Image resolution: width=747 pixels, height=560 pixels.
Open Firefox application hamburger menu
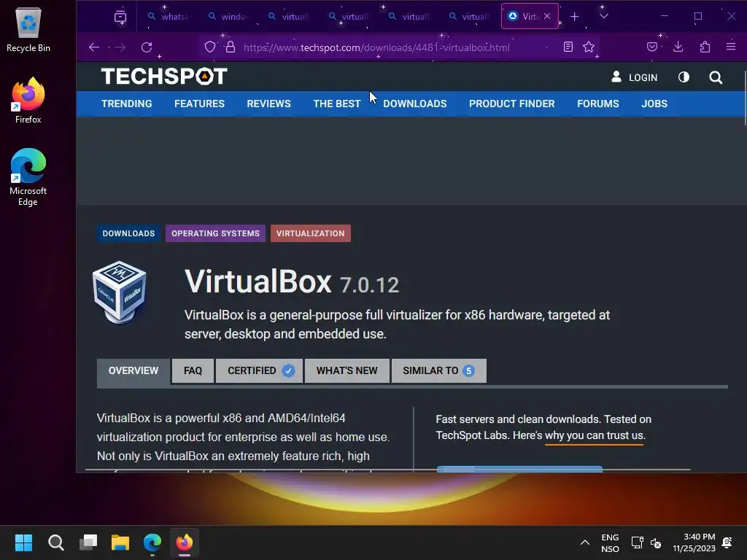pos(731,47)
